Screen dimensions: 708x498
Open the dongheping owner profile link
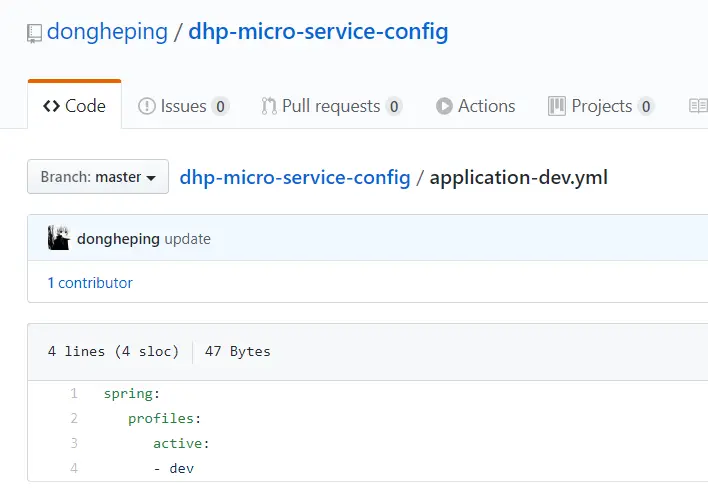pos(108,32)
